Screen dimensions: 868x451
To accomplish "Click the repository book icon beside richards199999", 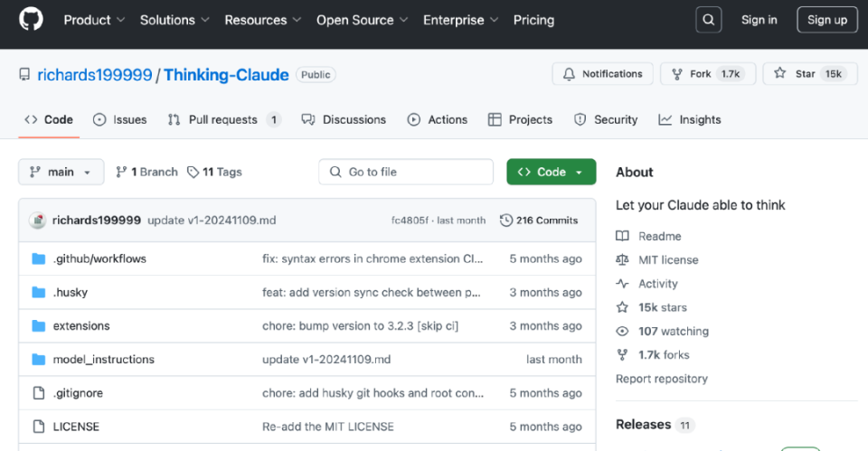I will (x=24, y=75).
